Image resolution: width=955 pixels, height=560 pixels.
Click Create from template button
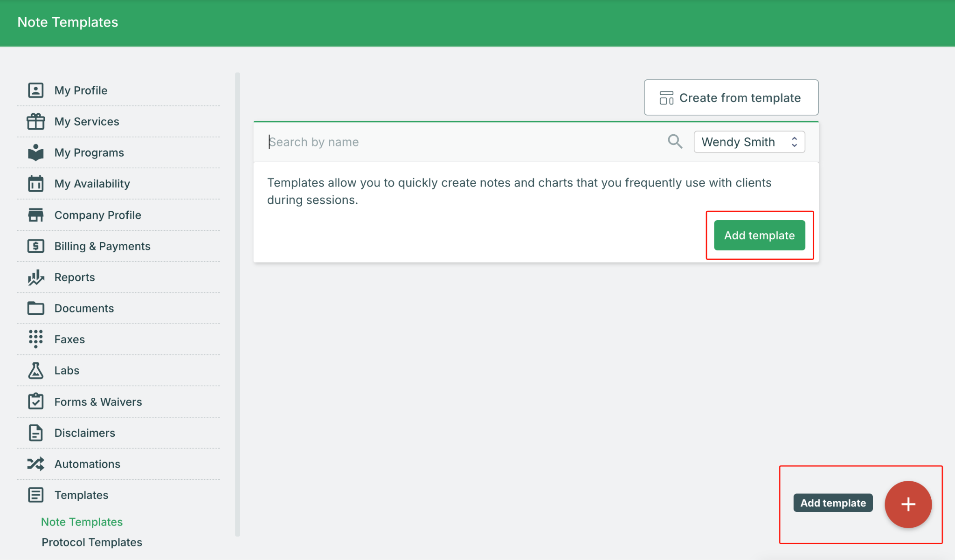(x=731, y=98)
